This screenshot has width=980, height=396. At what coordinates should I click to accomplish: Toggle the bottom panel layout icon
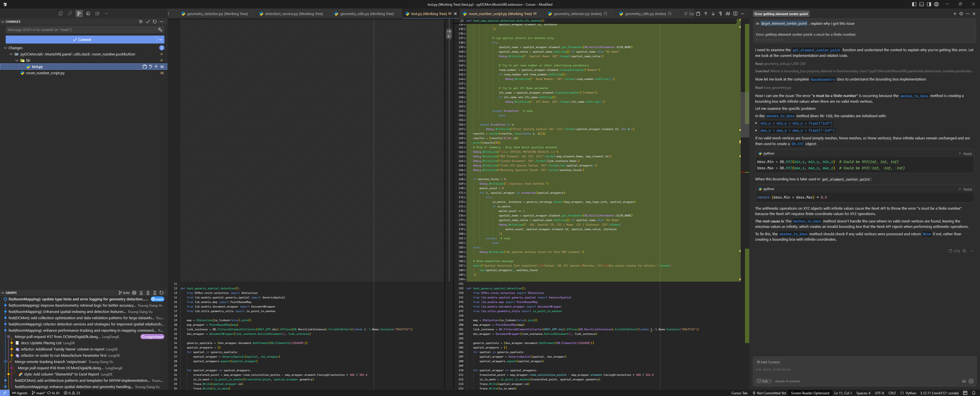(x=921, y=4)
